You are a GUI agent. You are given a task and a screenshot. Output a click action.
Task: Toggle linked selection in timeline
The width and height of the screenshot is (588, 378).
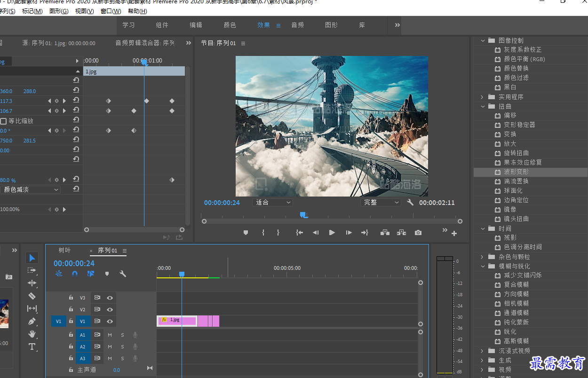[91, 274]
